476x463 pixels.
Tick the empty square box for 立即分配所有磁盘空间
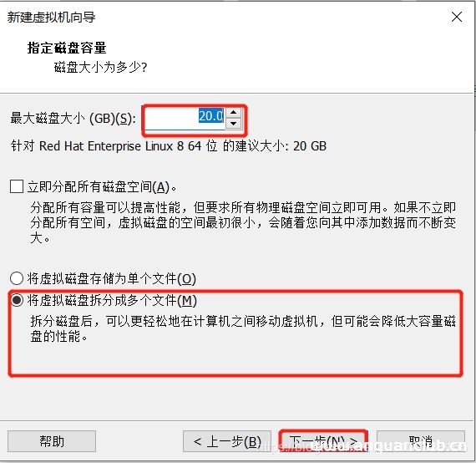tap(17, 186)
